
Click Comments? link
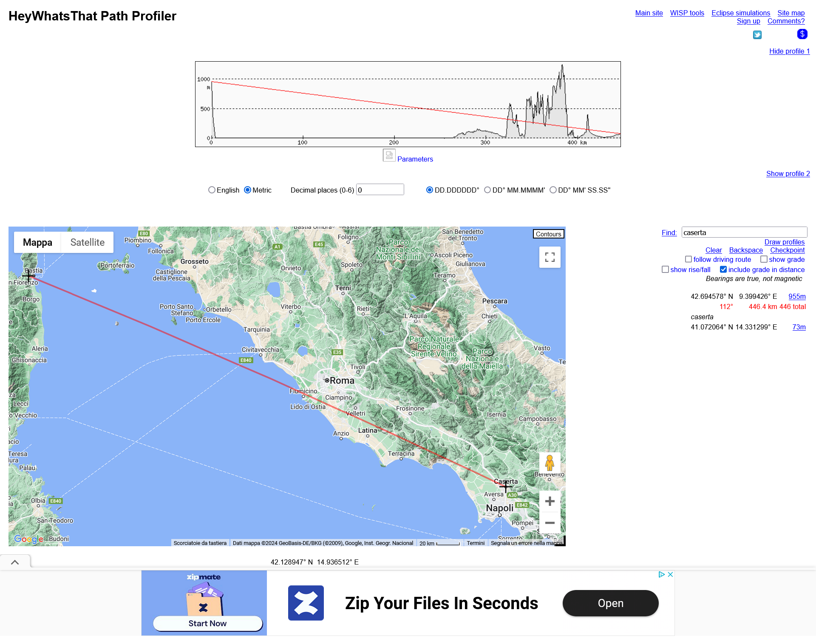tap(786, 21)
